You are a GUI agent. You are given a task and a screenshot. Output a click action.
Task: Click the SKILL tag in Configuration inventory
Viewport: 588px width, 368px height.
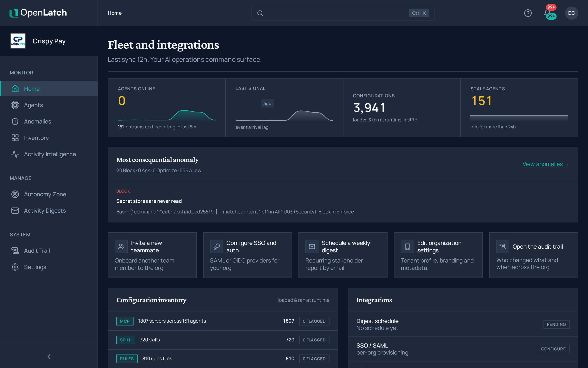[126, 340]
